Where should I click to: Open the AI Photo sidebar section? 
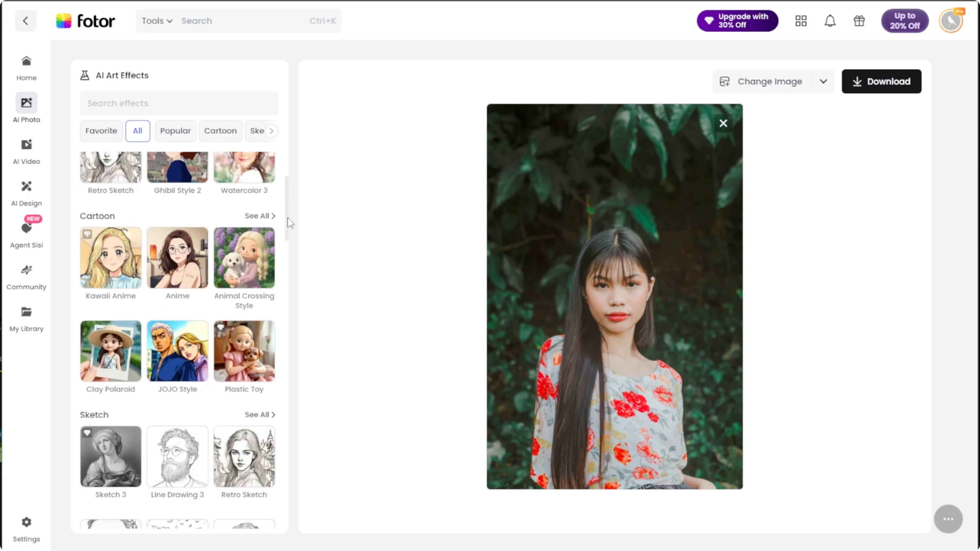26,108
